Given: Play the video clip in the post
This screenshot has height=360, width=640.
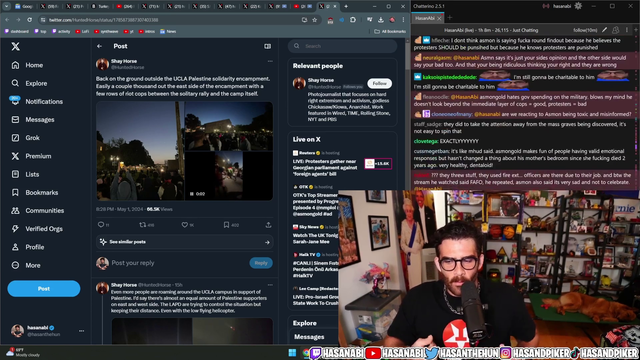Looking at the screenshot, I should coord(229,176).
